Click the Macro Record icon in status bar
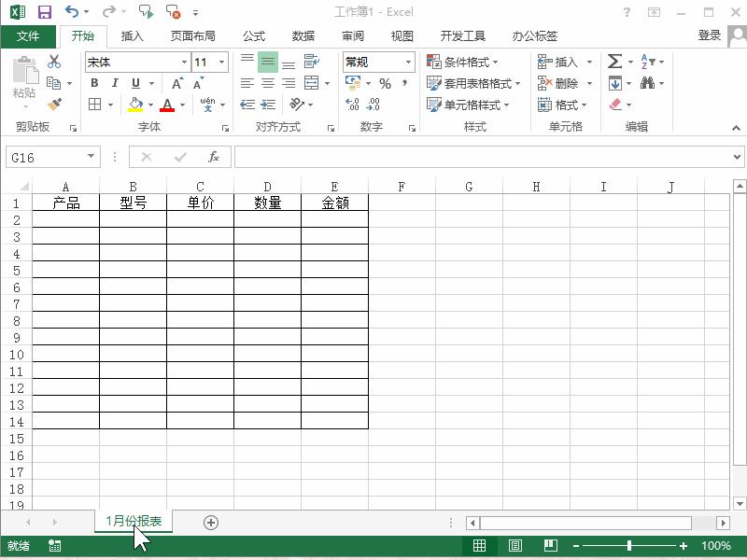 pyautogui.click(x=53, y=545)
